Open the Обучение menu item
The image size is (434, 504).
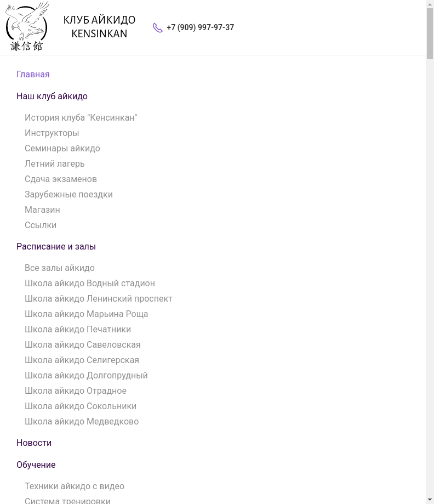[36, 465]
